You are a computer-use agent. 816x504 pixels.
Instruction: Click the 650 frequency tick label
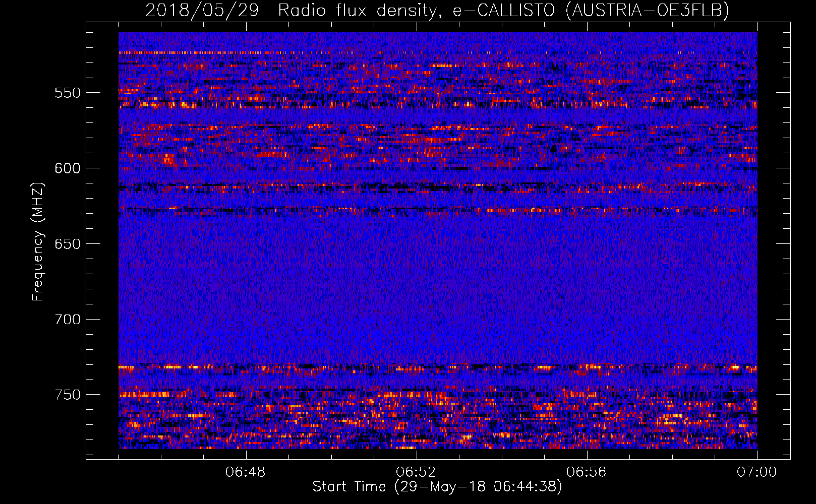tap(68, 244)
